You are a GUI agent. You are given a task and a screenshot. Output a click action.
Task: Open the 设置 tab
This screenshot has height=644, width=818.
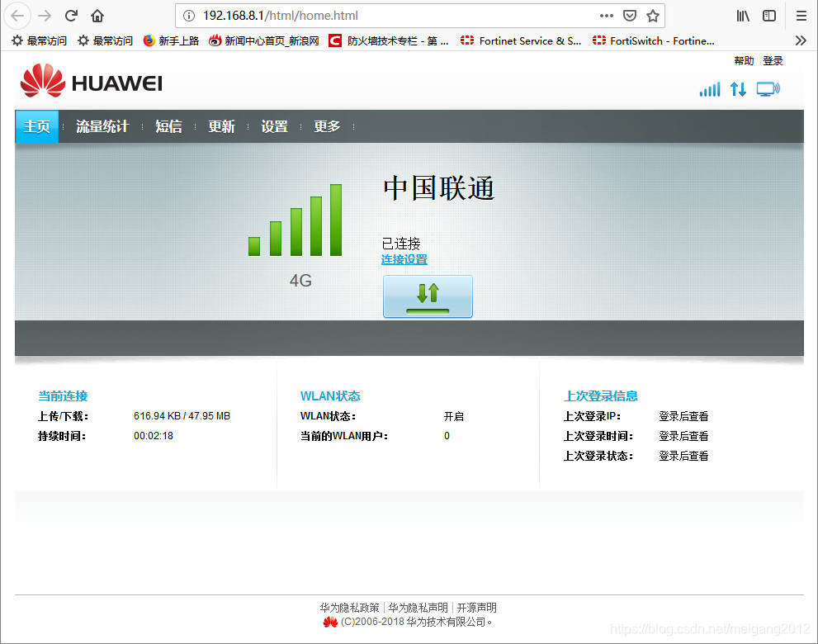click(x=274, y=126)
